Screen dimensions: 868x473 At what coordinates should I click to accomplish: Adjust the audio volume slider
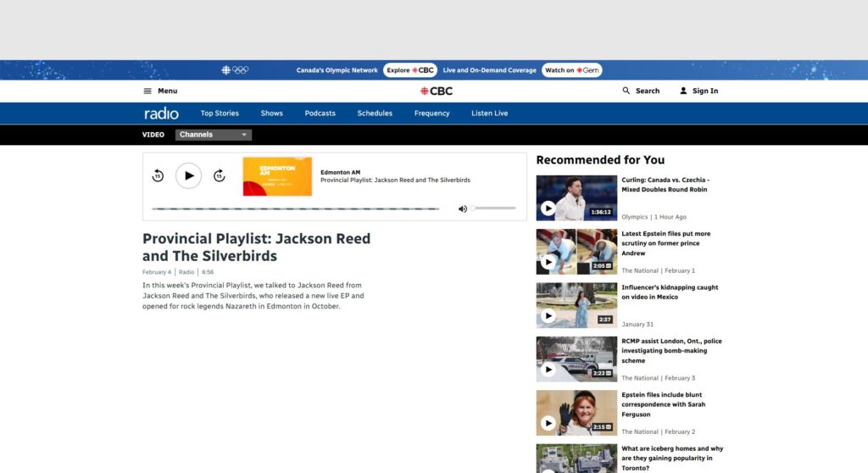click(493, 209)
